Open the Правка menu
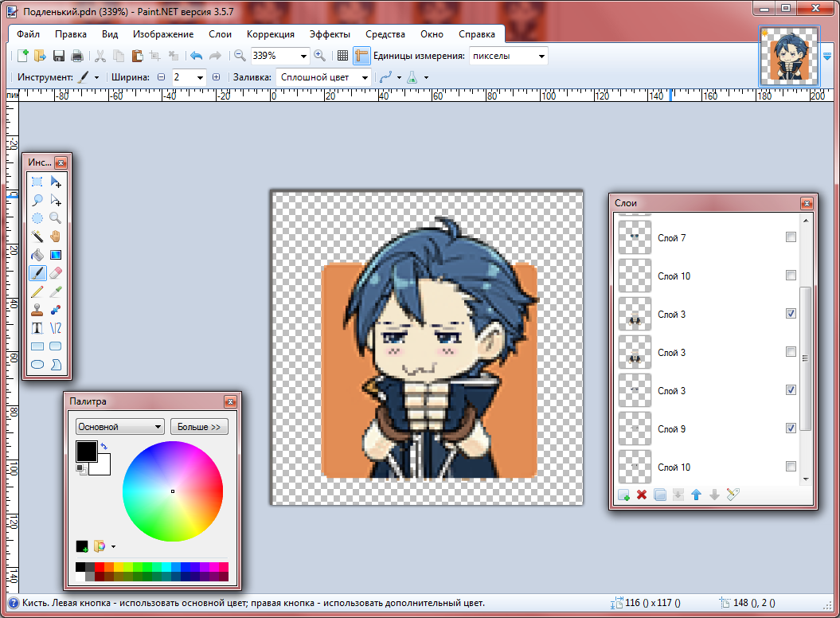This screenshot has height=618, width=840. coord(71,33)
